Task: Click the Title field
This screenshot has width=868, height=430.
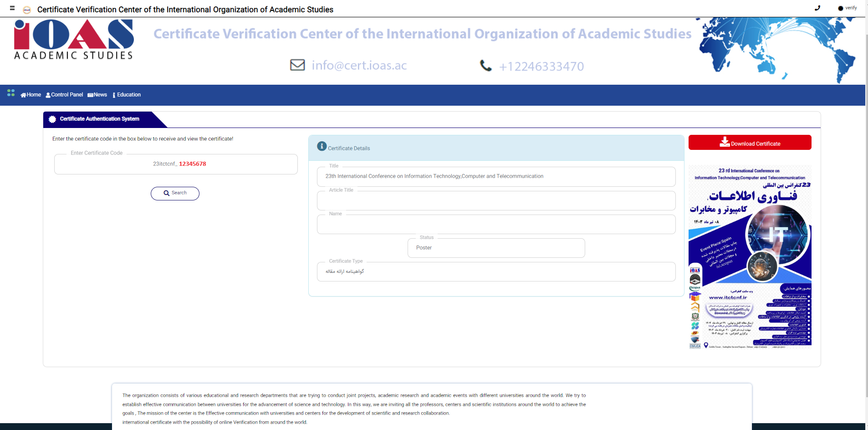Action: [496, 176]
